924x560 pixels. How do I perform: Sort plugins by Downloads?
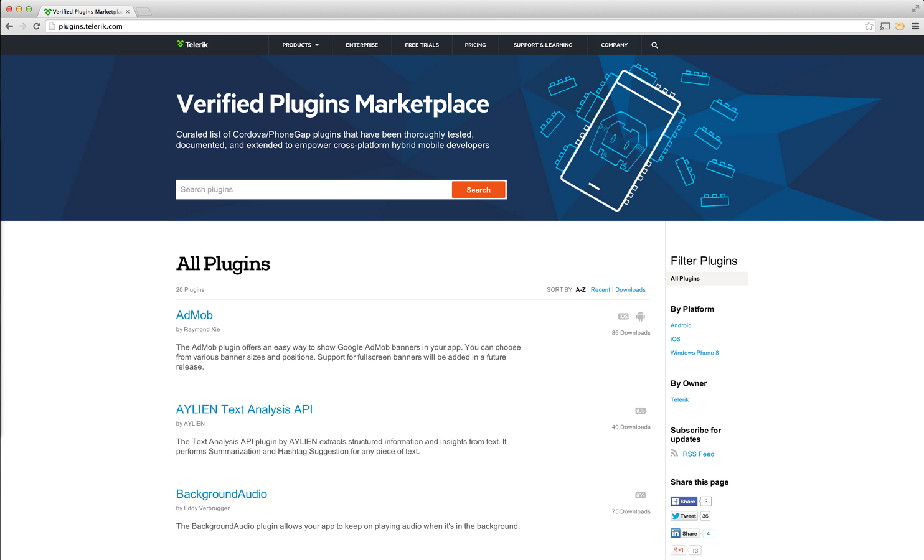pyautogui.click(x=630, y=290)
